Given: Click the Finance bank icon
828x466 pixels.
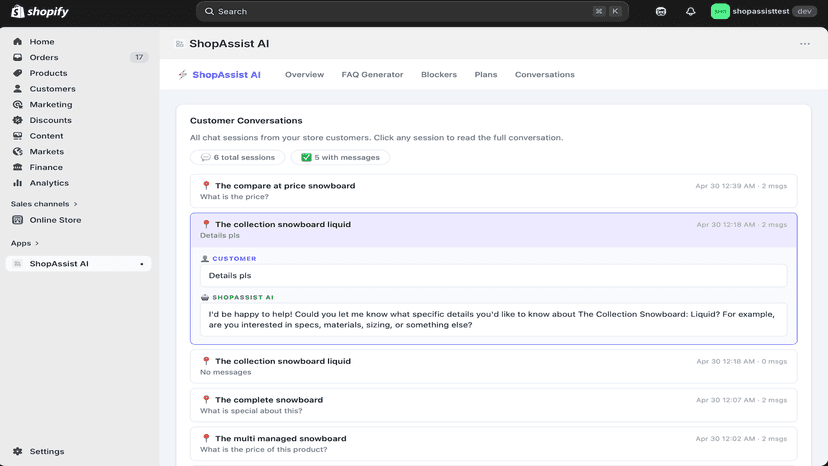Looking at the screenshot, I should (x=17, y=167).
